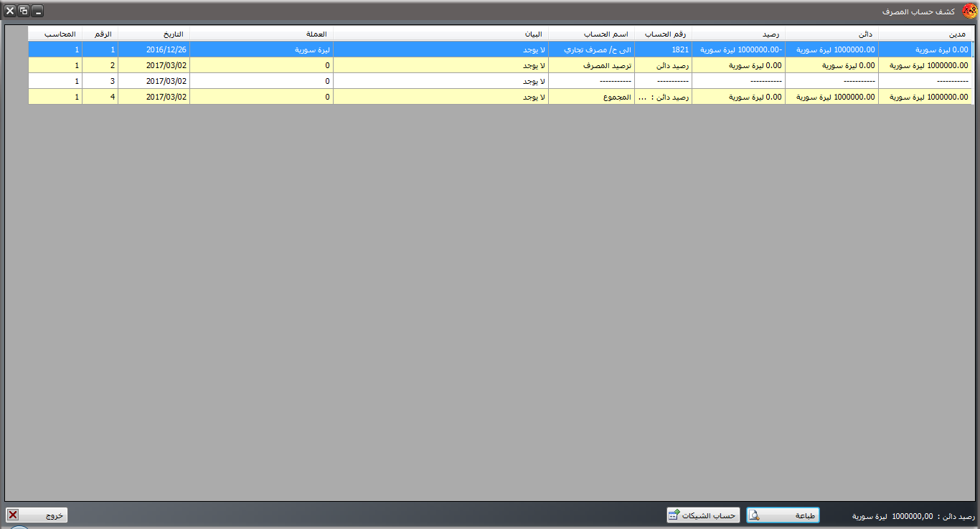The height and width of the screenshot is (529, 980).
Task: Sort by the دائن (credit) column header
Action: (x=831, y=34)
